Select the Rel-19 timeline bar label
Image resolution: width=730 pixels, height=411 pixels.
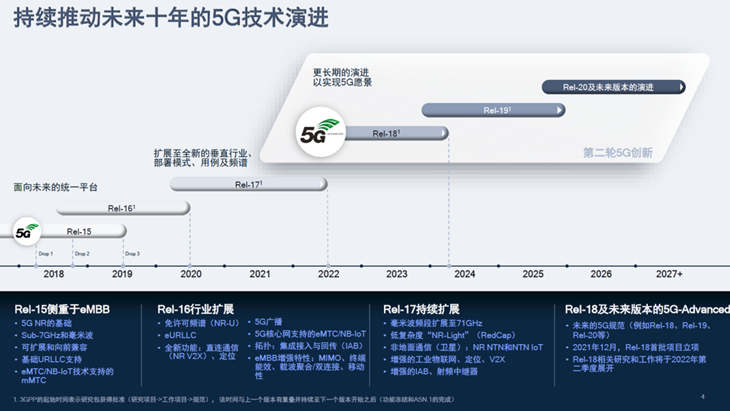(497, 110)
